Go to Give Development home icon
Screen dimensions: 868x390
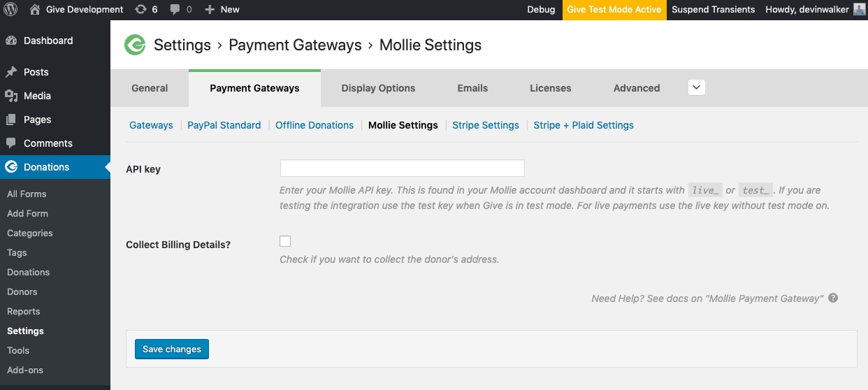click(35, 10)
